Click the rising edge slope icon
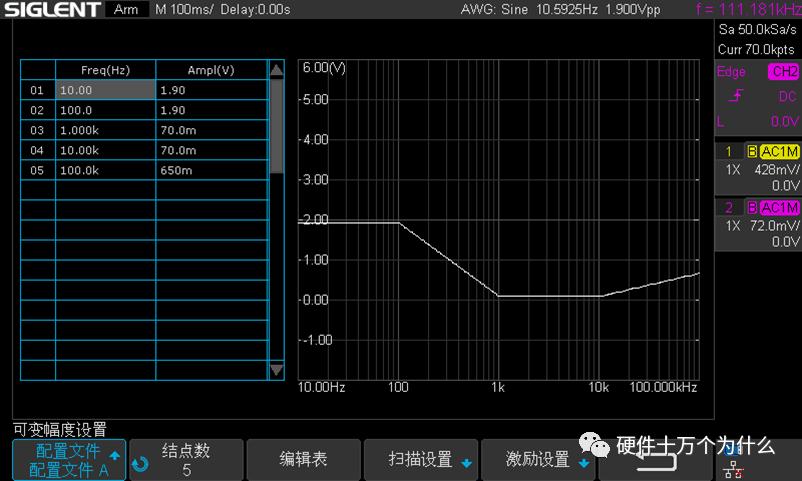The height and width of the screenshot is (481, 802). 737,96
